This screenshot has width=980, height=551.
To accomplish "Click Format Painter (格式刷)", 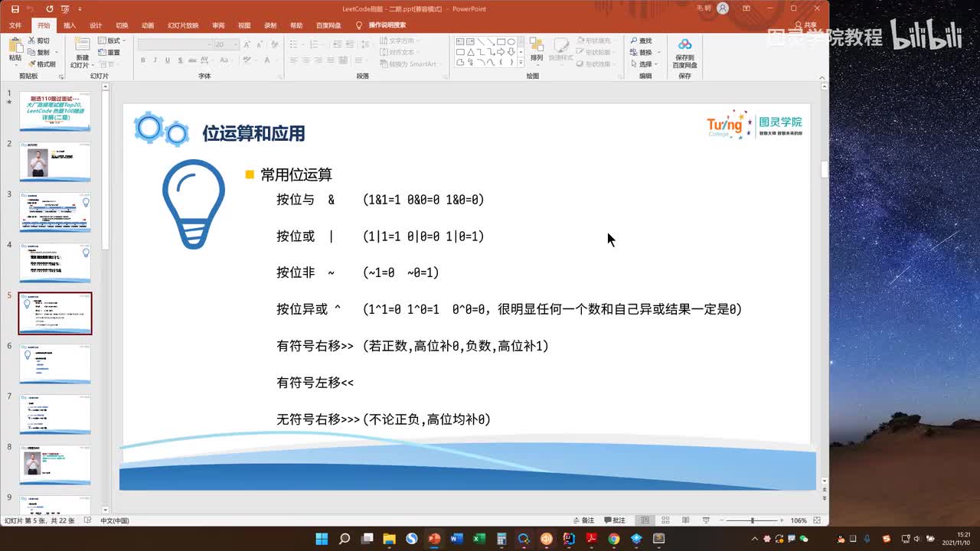I will click(x=41, y=64).
